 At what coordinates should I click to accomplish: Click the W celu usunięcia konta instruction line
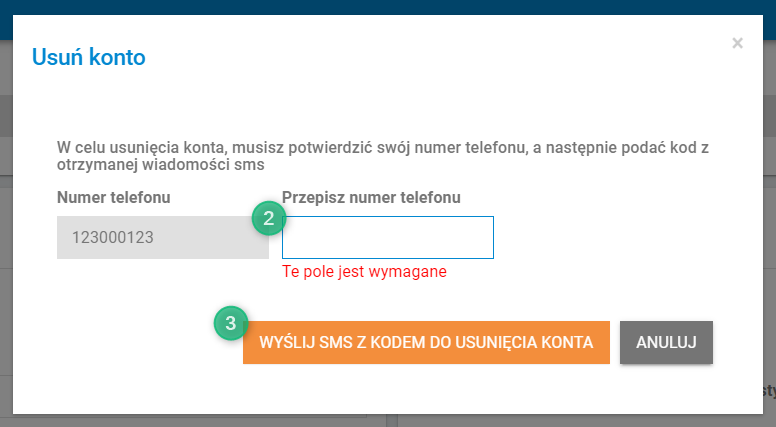(383, 147)
